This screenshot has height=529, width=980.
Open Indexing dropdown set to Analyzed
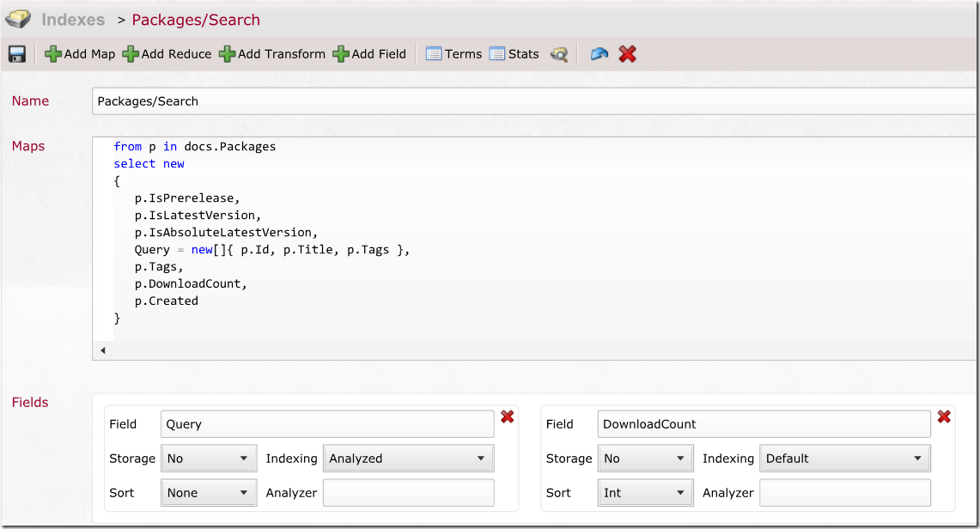(x=408, y=459)
